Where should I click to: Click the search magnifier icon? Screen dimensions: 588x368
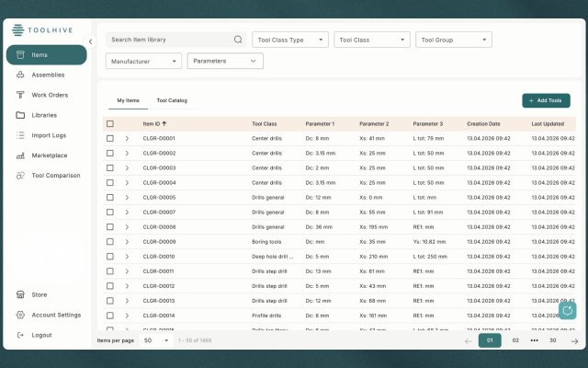point(238,40)
